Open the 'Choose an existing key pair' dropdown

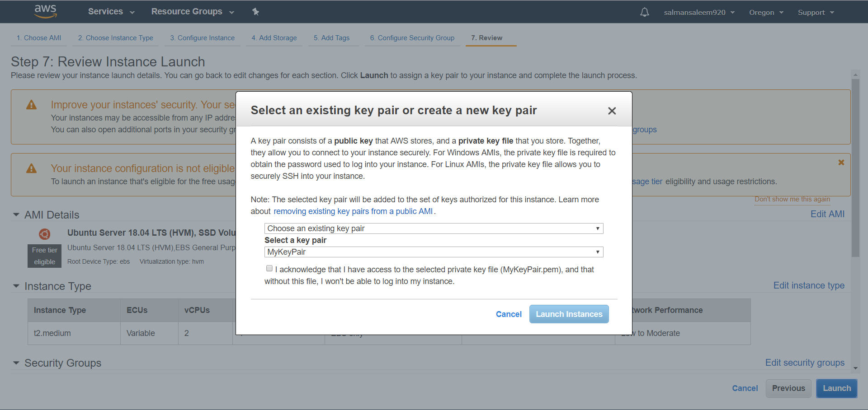[433, 228]
